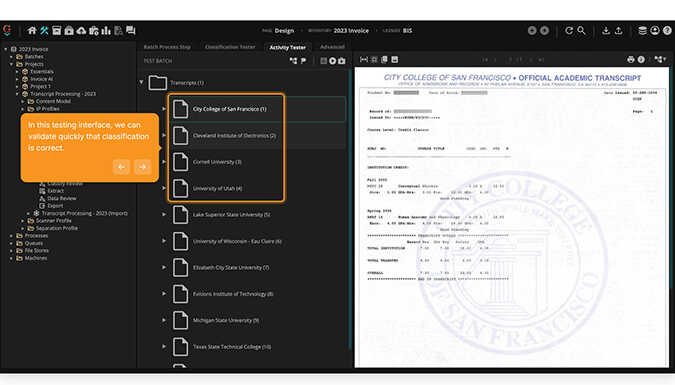Select Illinois Institute of Technology (8) document
675x385 pixels.
233,294
